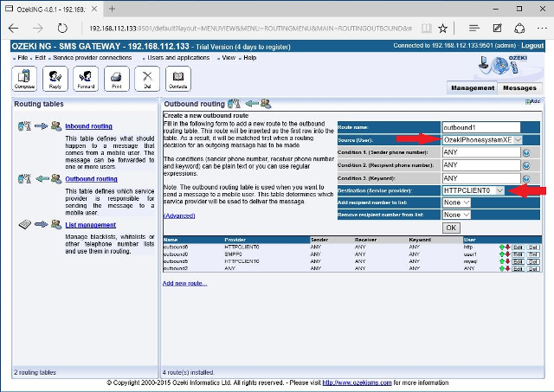Move the ANY user route up with green arrow
554x392 pixels.
[x=502, y=268]
